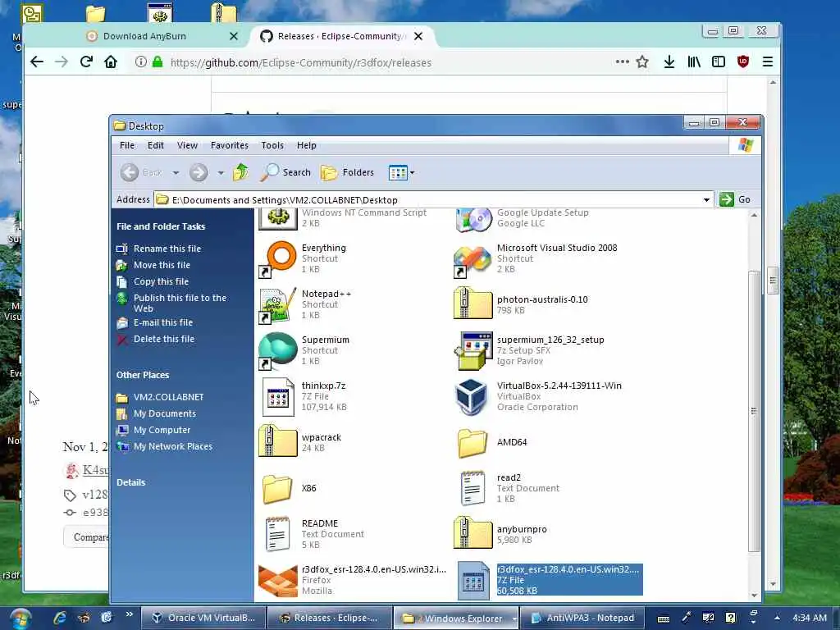
Task: Open Firefox downloads panel
Action: 669,62
